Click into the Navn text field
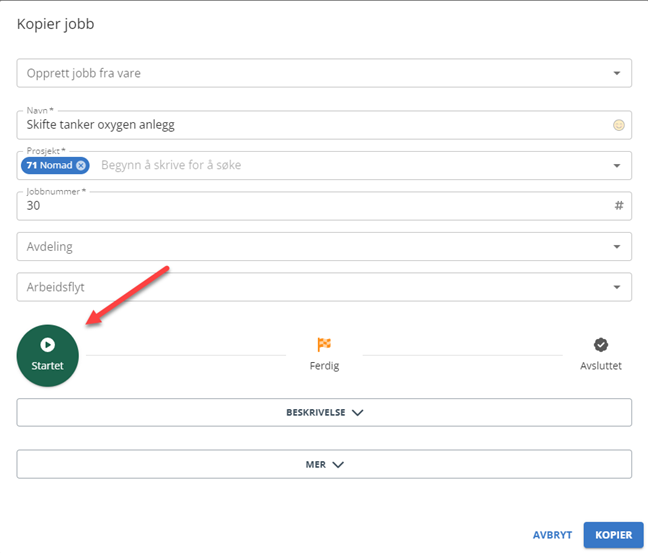 (x=314, y=125)
